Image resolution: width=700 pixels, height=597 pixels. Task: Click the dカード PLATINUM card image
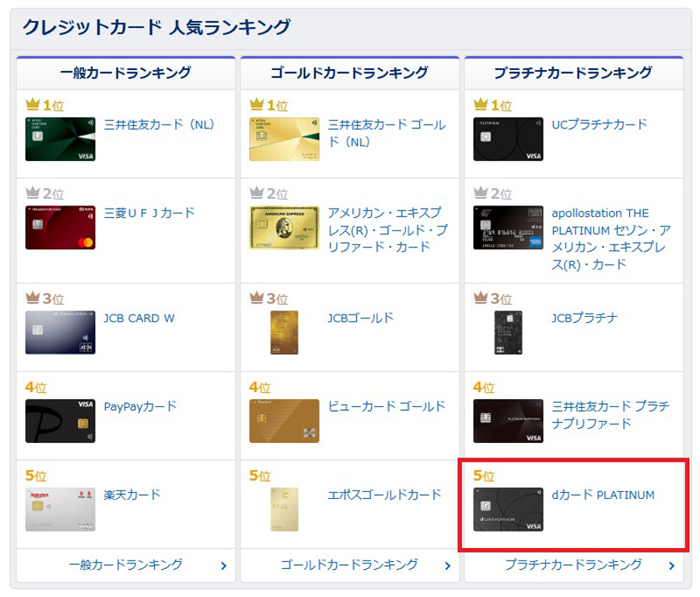[509, 509]
